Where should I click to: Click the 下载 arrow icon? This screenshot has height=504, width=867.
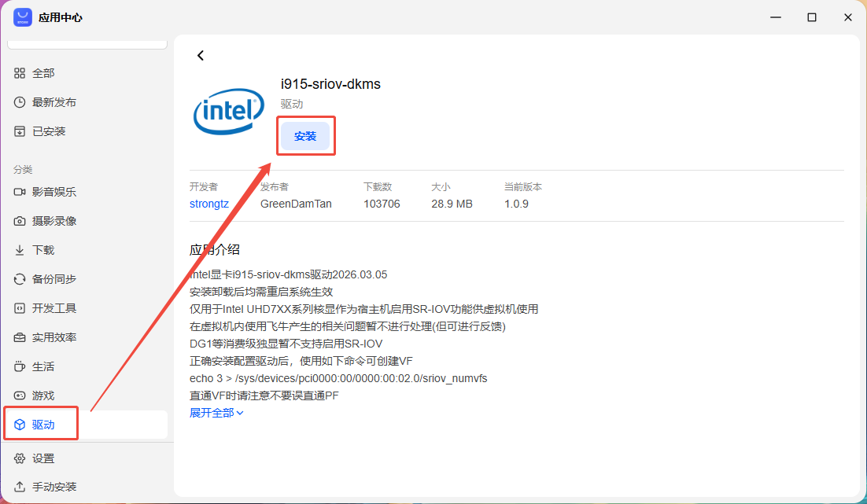click(20, 250)
